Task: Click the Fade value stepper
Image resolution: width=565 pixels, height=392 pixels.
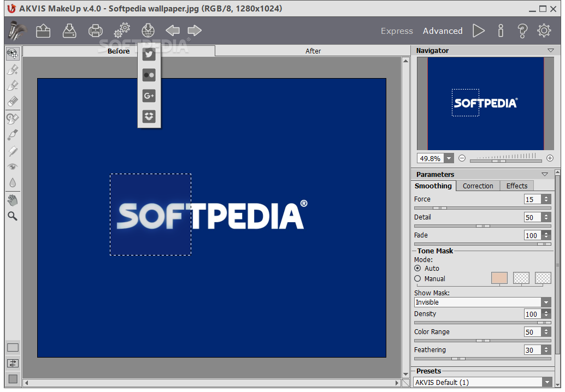Action: tap(546, 235)
